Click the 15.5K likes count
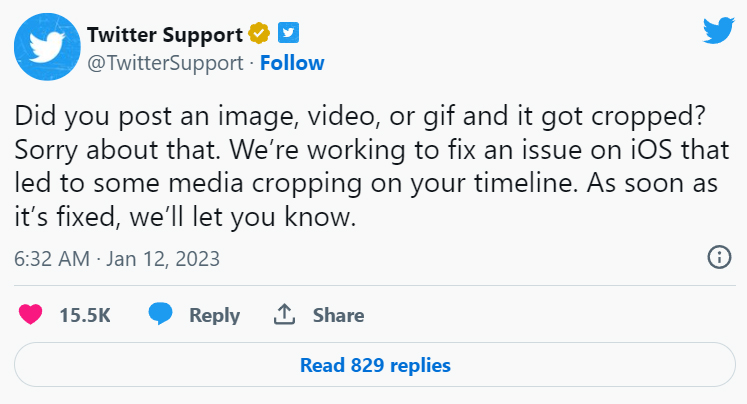Viewport: 747px width, 404px height. (x=84, y=315)
